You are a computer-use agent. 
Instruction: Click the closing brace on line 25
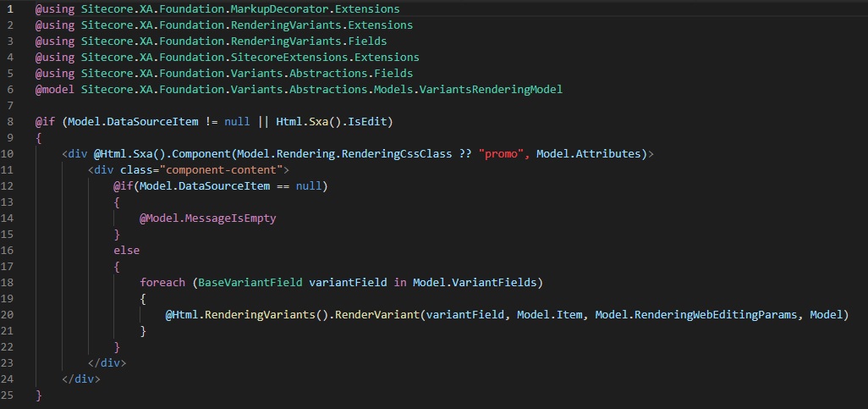(39, 395)
